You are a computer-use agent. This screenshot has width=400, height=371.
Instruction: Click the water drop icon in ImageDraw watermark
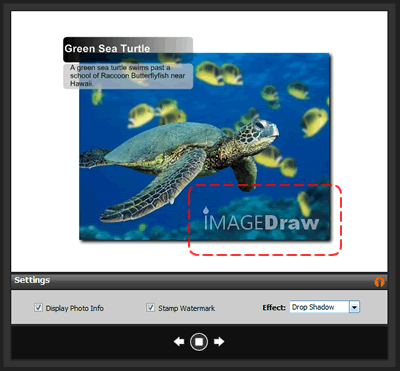point(206,210)
